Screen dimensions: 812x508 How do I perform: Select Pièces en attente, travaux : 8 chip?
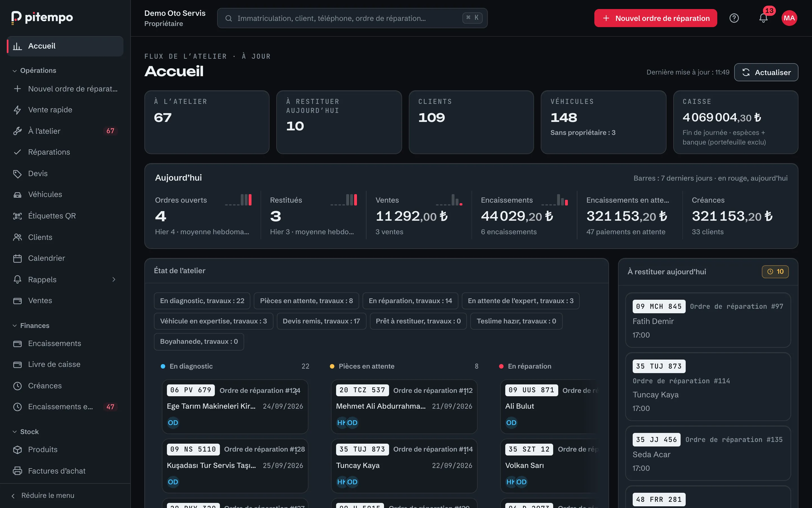(x=306, y=301)
